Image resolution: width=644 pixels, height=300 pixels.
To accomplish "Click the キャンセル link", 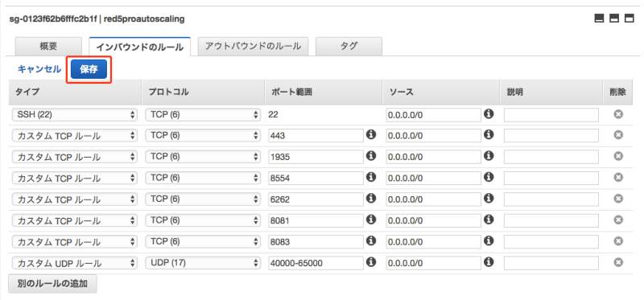I will point(39,69).
